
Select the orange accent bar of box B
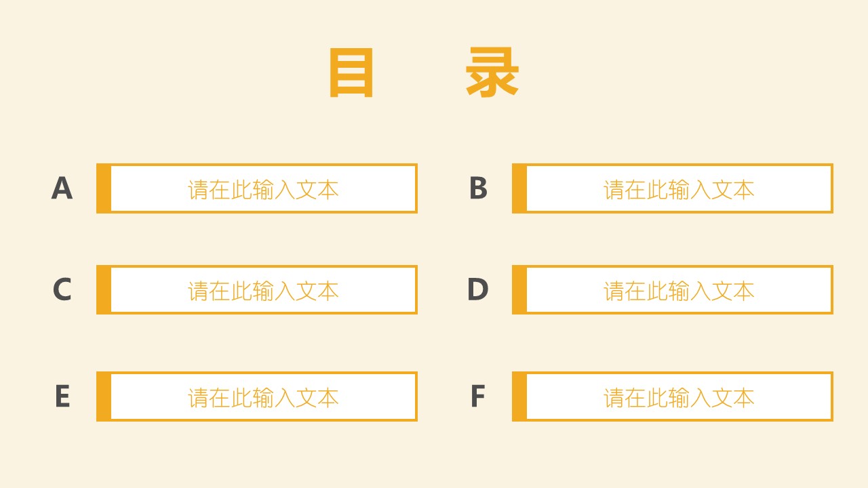coord(519,188)
